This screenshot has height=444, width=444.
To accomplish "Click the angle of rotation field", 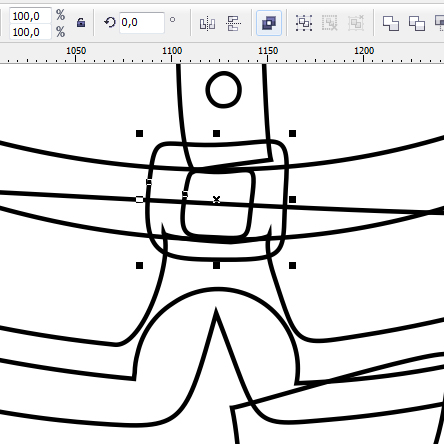I will [142, 23].
